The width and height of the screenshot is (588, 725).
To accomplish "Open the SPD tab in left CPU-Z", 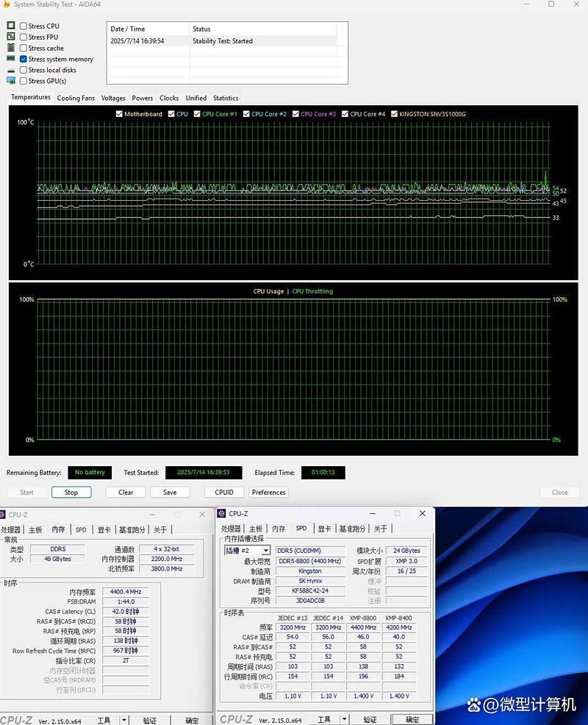I will [x=81, y=530].
